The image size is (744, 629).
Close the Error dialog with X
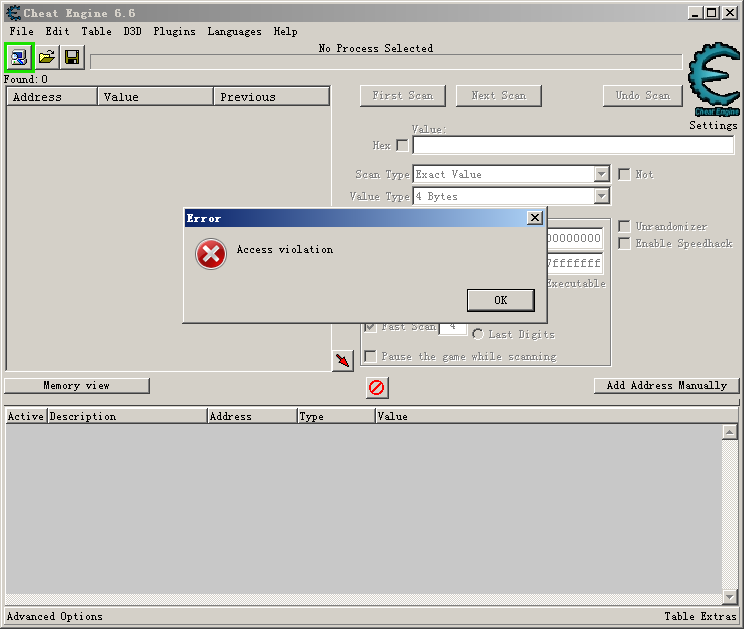[x=535, y=218]
